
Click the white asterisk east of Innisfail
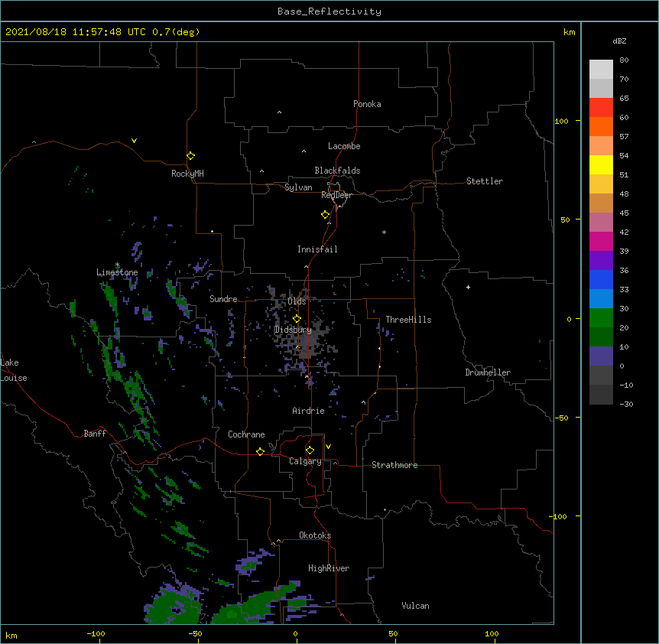[x=384, y=232]
